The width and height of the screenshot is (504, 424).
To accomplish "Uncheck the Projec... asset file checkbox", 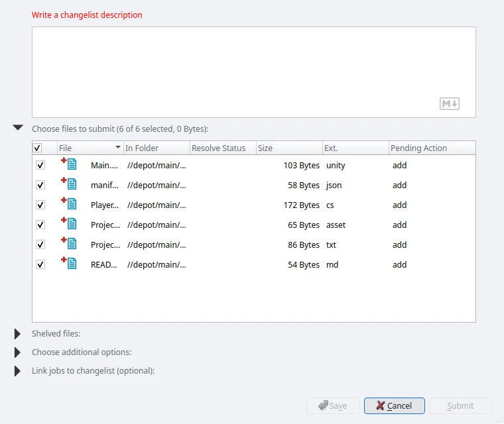I will click(x=40, y=225).
